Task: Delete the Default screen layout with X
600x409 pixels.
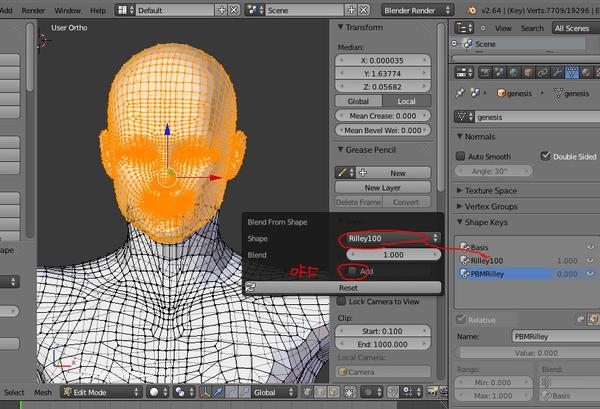Action: (x=234, y=10)
